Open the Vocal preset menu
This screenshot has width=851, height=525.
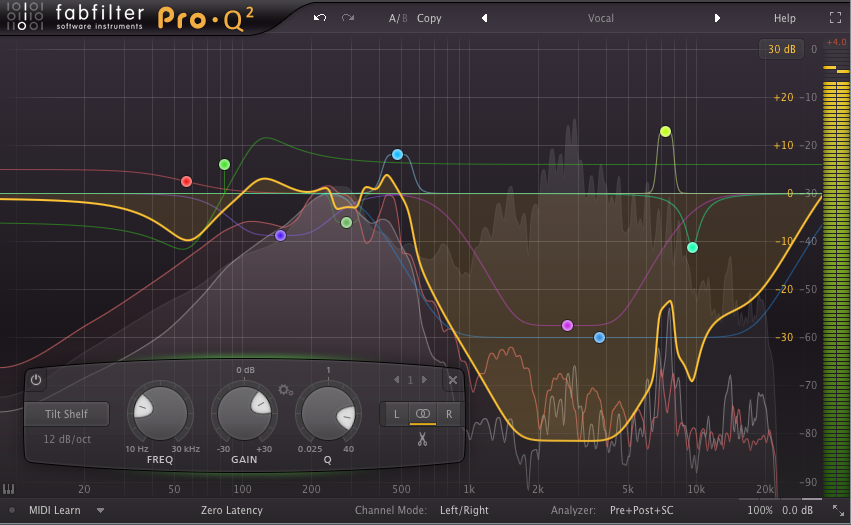601,18
